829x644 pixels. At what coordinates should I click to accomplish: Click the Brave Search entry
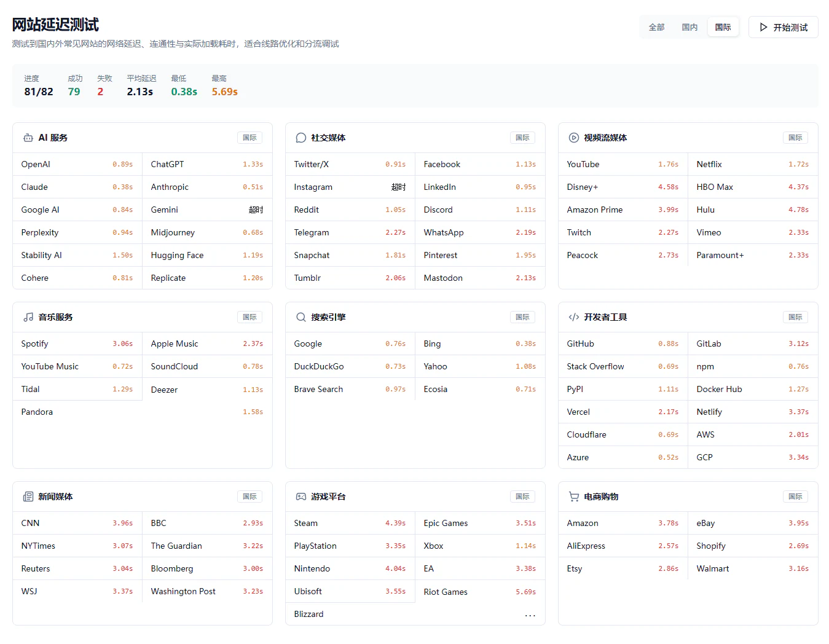350,389
